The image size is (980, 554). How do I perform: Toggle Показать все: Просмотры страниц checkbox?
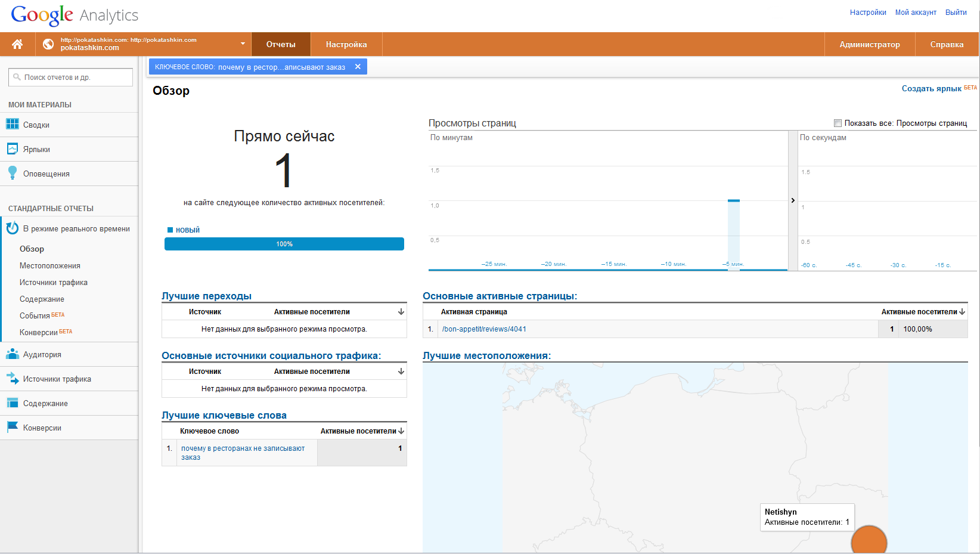click(838, 123)
